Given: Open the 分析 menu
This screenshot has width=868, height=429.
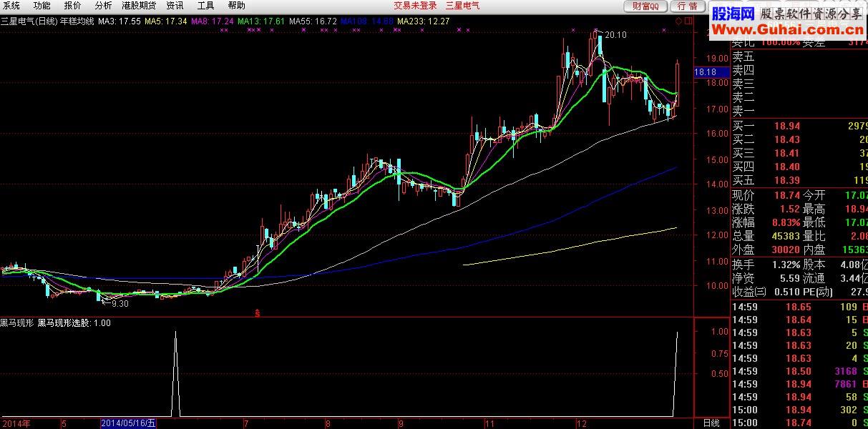Looking at the screenshot, I should tap(104, 6).
